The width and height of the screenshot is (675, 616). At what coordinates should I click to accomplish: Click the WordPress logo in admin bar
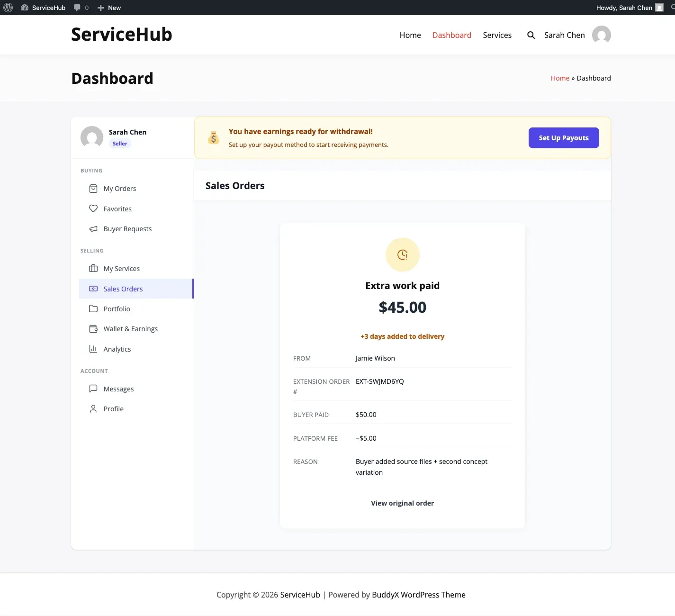coord(8,8)
